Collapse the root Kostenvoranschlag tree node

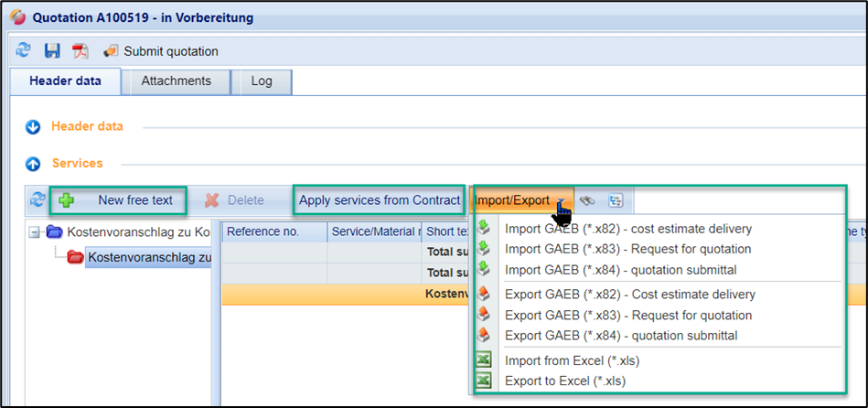pyautogui.click(x=35, y=232)
